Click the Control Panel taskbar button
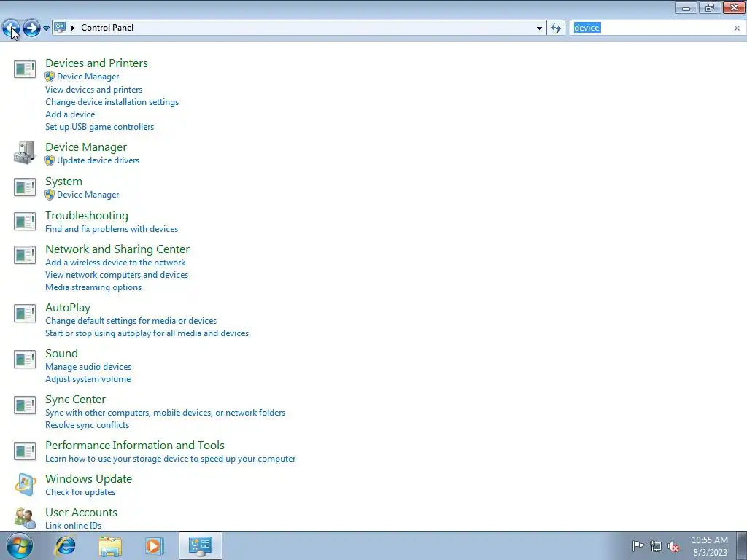This screenshot has height=560, width=747. [x=200, y=545]
